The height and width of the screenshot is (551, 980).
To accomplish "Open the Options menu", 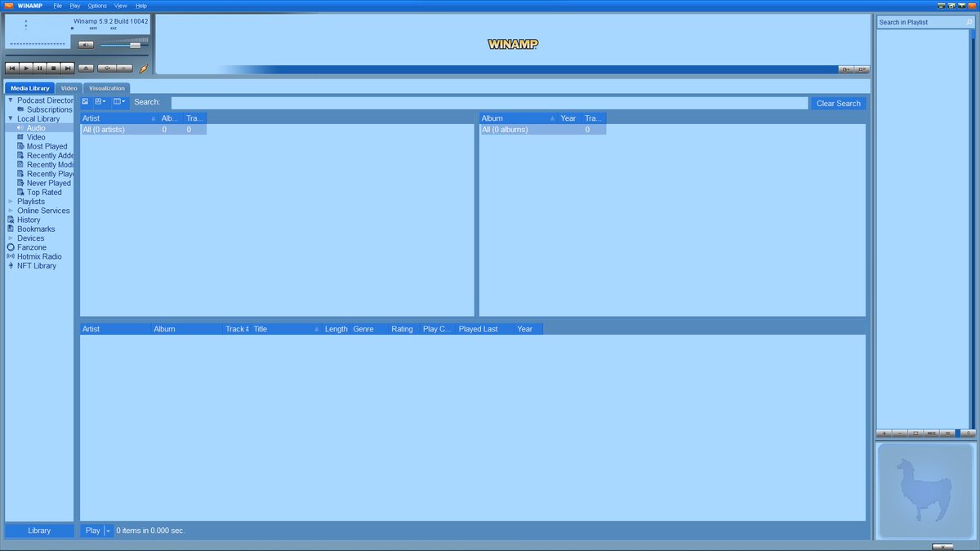I will 97,6.
